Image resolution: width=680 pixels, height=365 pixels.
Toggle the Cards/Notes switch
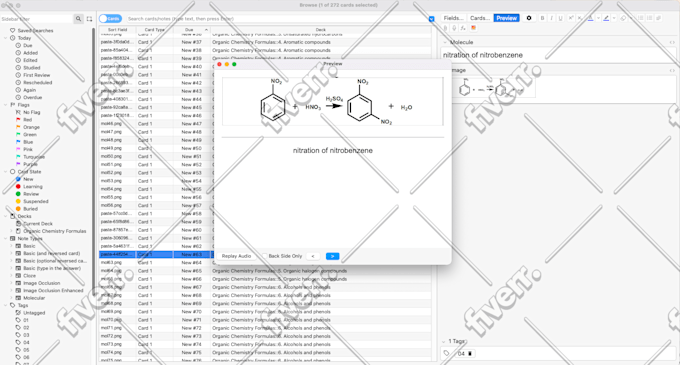(x=110, y=19)
